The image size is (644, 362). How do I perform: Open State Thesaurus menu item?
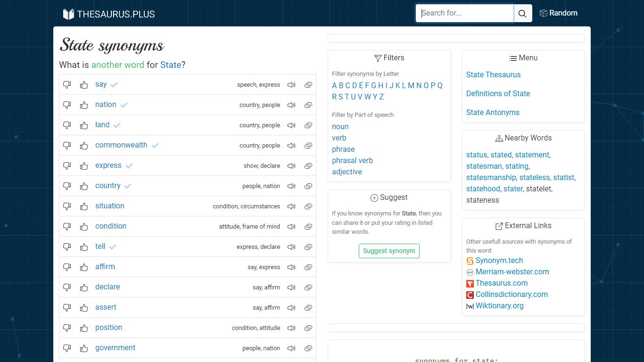[493, 74]
